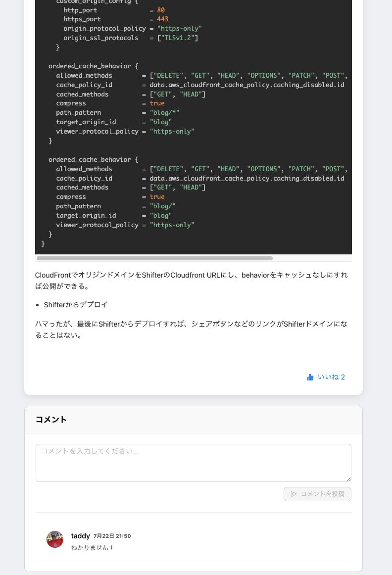Focus the コメントを入力してください comment box
The height and width of the screenshot is (575, 392).
tap(193, 462)
